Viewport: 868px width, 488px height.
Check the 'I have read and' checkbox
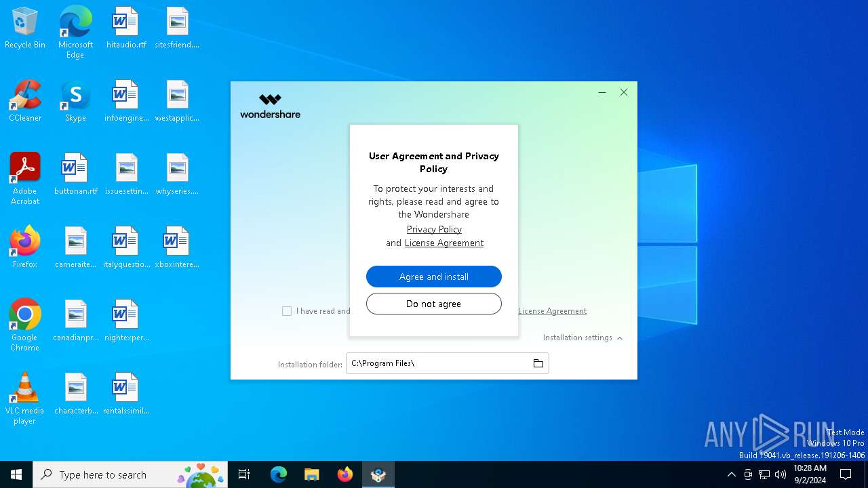pyautogui.click(x=287, y=311)
